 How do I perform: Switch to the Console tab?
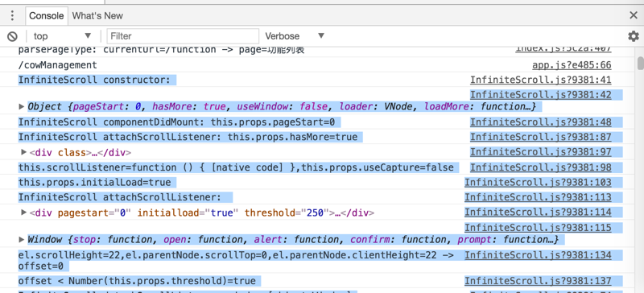tap(47, 16)
